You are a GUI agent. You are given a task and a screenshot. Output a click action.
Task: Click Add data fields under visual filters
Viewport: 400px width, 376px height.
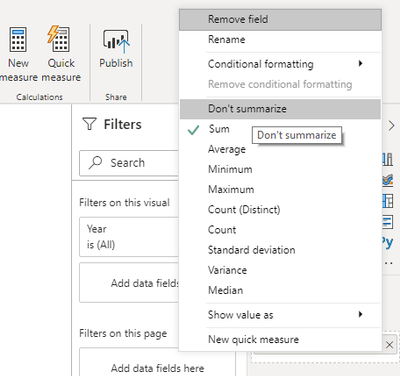(x=129, y=283)
